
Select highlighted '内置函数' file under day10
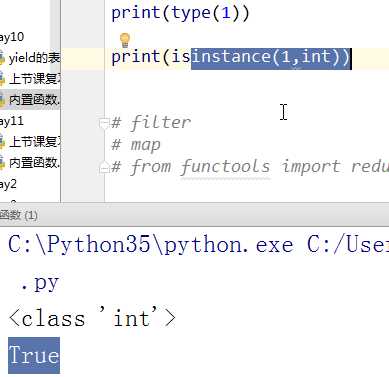pyautogui.click(x=34, y=100)
